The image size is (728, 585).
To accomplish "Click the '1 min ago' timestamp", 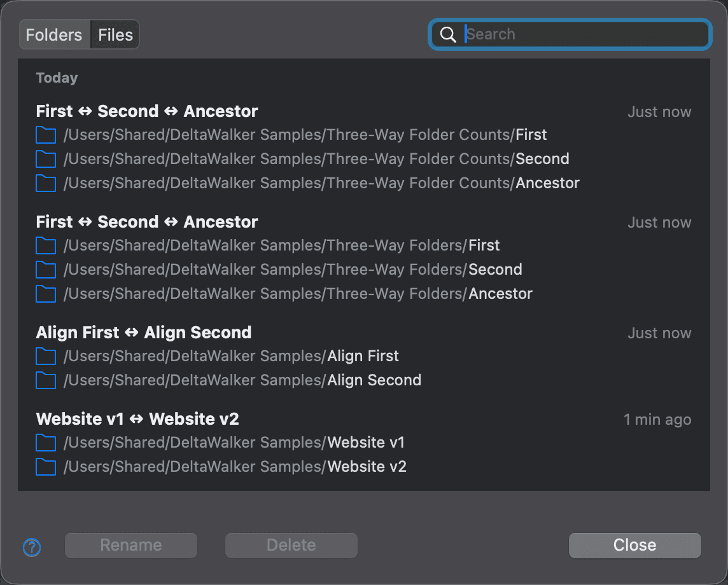I will click(x=657, y=420).
